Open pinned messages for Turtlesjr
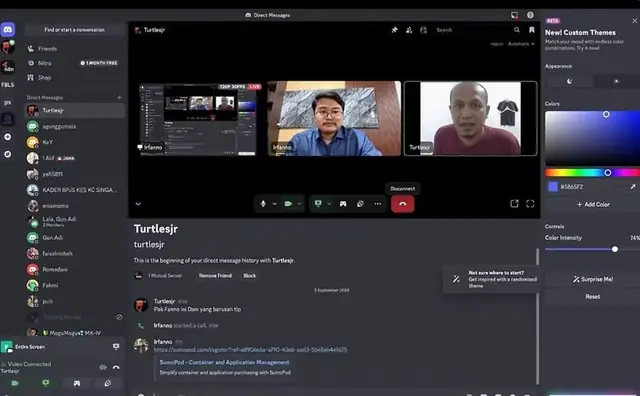640x396 pixels. 394,30
